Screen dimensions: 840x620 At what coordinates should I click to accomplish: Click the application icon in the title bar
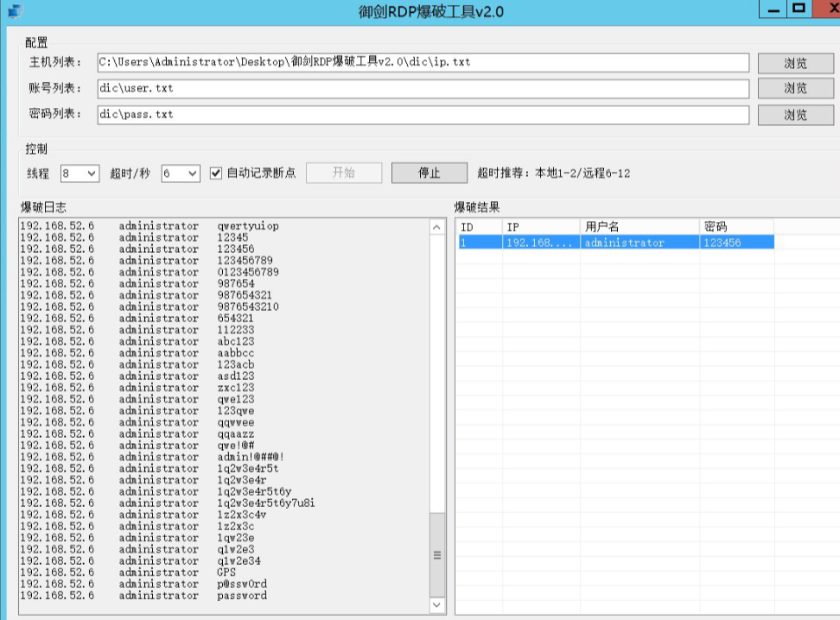tap(16, 11)
